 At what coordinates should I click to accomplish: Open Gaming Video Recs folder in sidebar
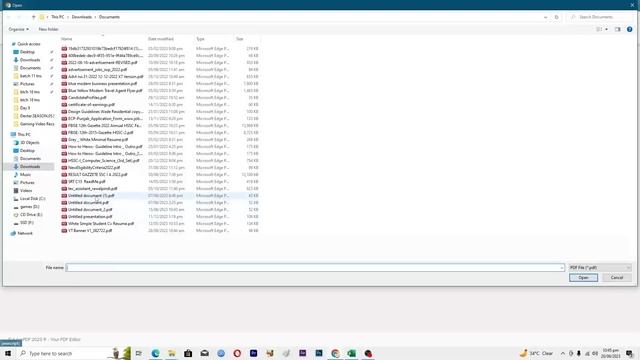[x=37, y=124]
